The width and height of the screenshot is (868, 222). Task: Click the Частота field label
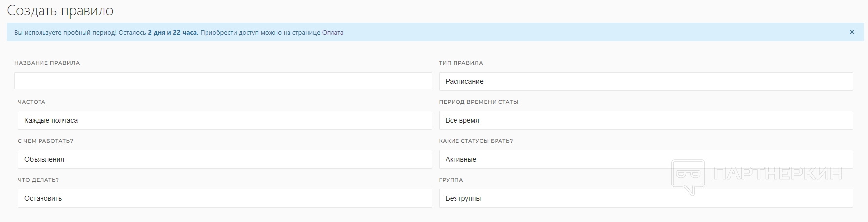pos(32,102)
